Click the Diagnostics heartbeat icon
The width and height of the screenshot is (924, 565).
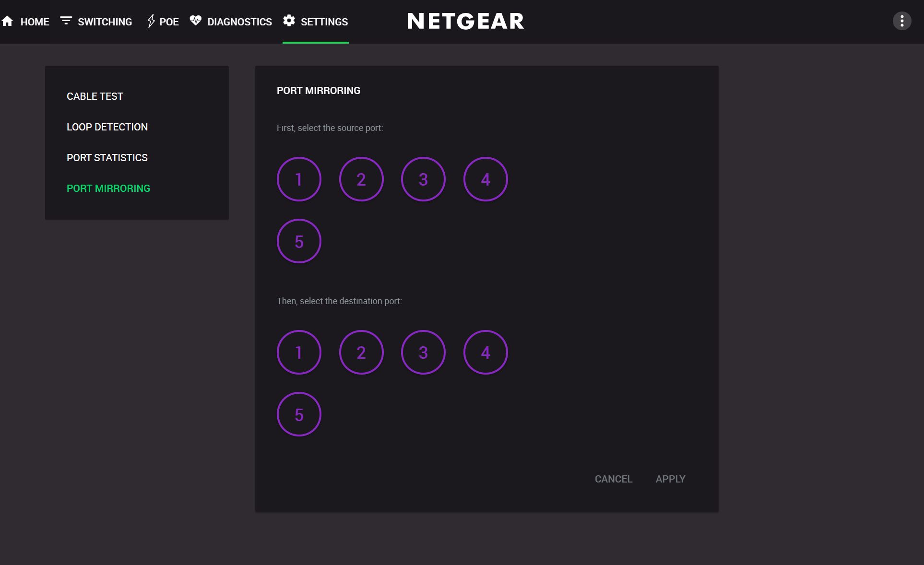(195, 21)
